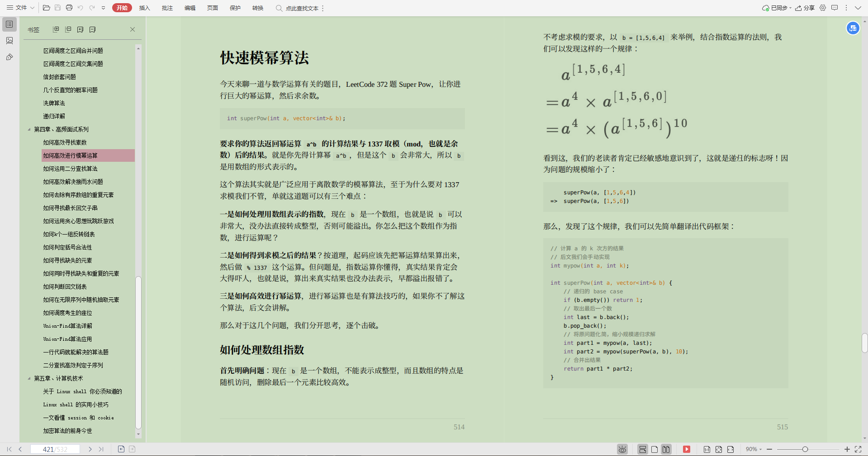The image size is (868, 456).
Task: Click the red autoplay icon in status bar
Action: (x=687, y=449)
